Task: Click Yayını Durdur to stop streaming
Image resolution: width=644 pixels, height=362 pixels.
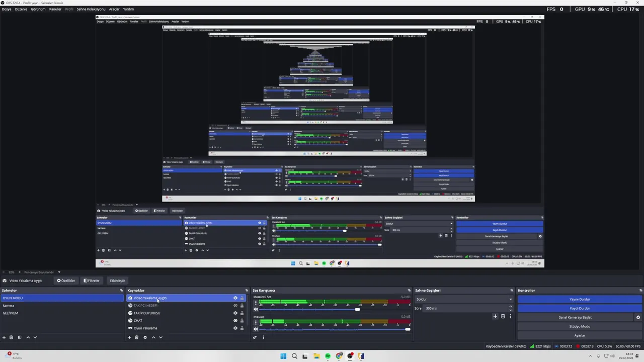Action: pyautogui.click(x=580, y=299)
